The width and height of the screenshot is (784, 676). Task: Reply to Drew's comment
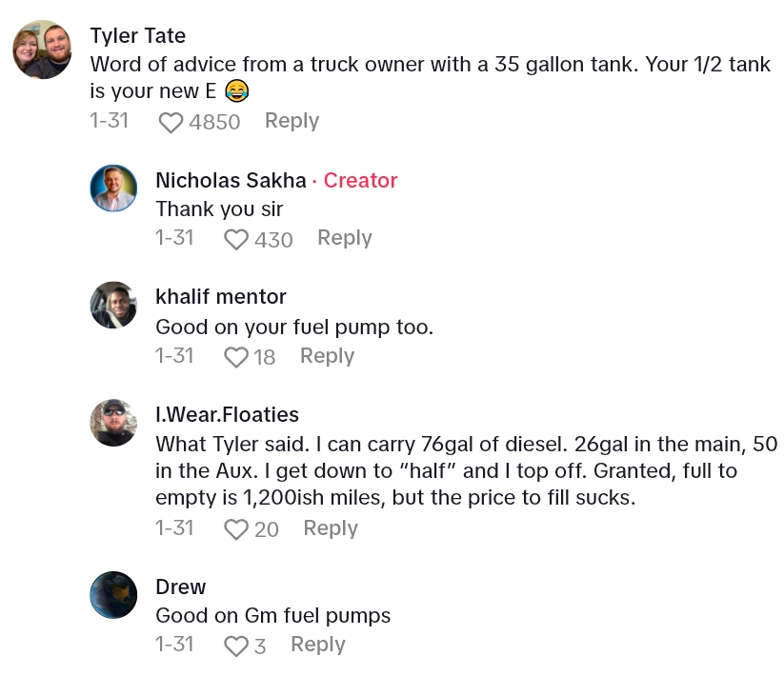(317, 646)
